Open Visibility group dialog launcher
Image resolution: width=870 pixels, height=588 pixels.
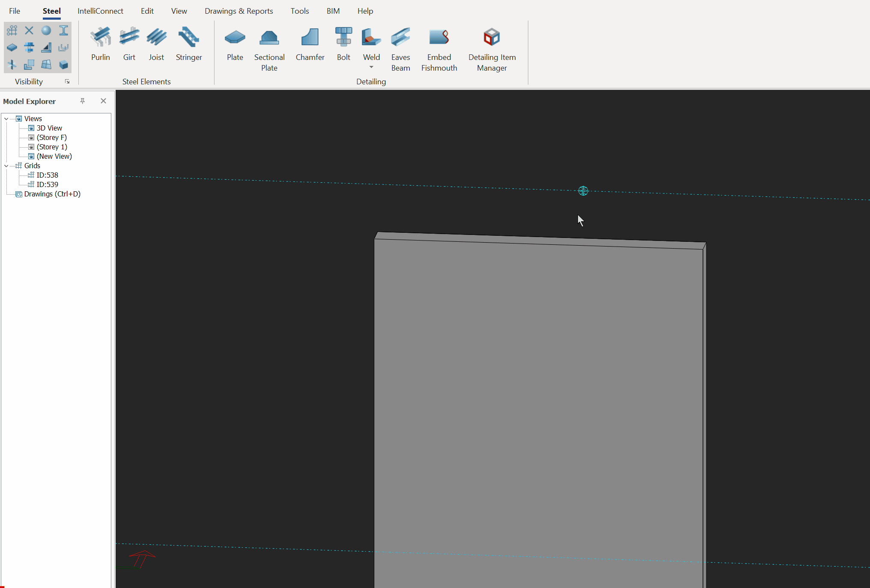67,82
